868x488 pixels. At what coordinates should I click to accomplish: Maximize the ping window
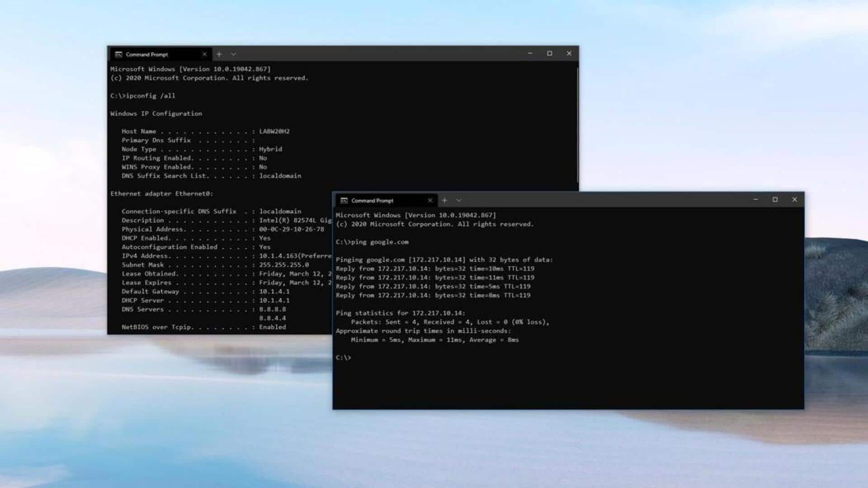pos(775,199)
